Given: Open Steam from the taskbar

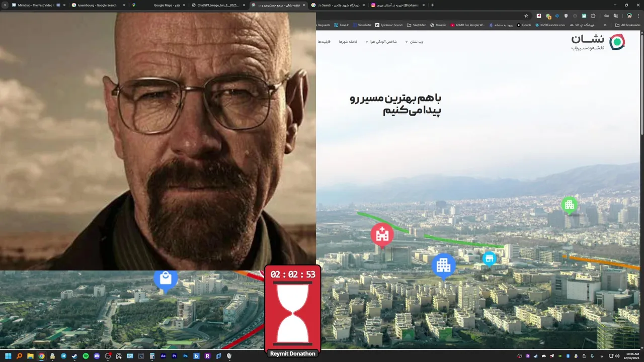Looking at the screenshot, I should 74,356.
